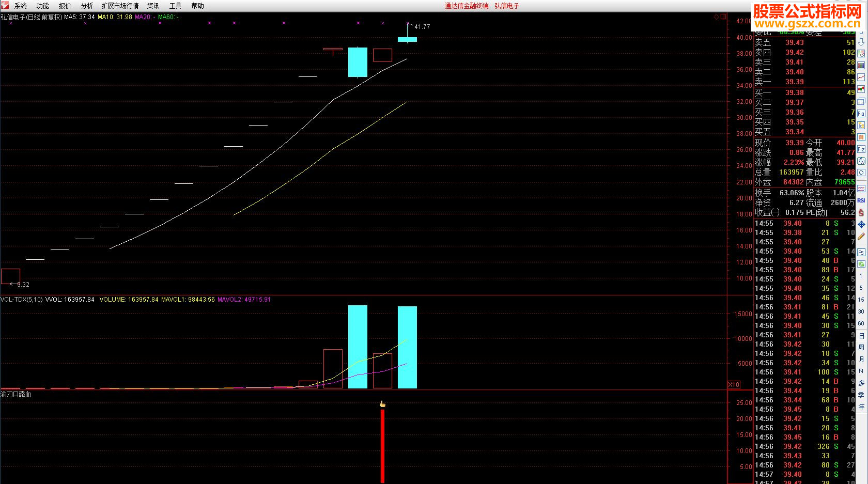Click the application logo in title bar
The height and width of the screenshot is (484, 868).
[5, 5]
